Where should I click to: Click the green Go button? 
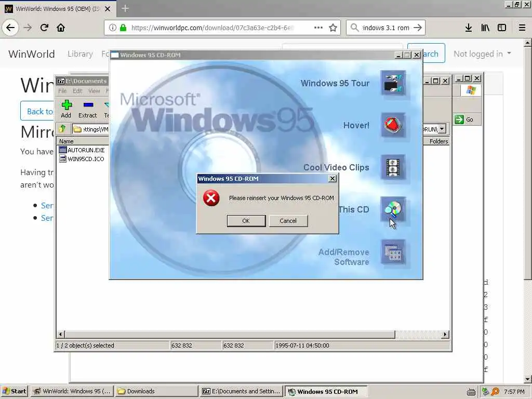coord(464,119)
